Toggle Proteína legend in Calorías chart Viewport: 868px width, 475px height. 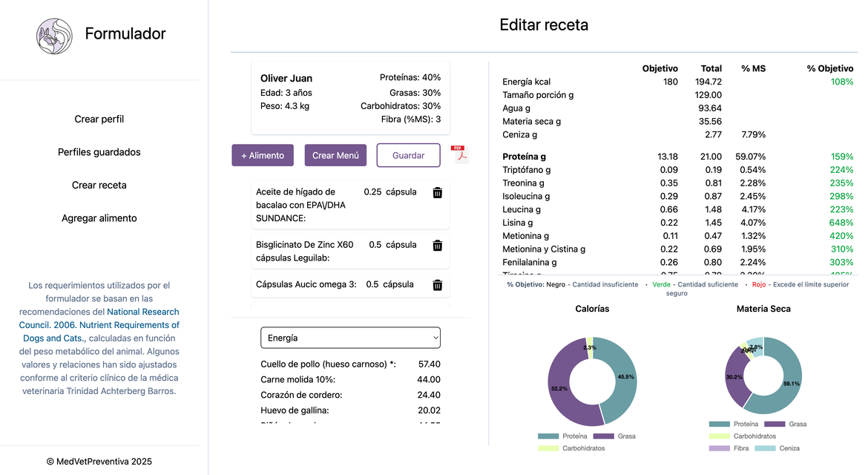[562, 436]
